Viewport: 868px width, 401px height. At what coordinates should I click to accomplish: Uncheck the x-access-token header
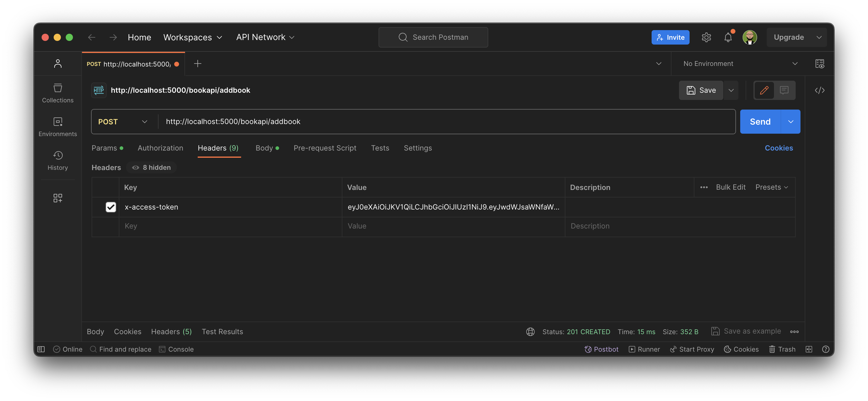(111, 207)
